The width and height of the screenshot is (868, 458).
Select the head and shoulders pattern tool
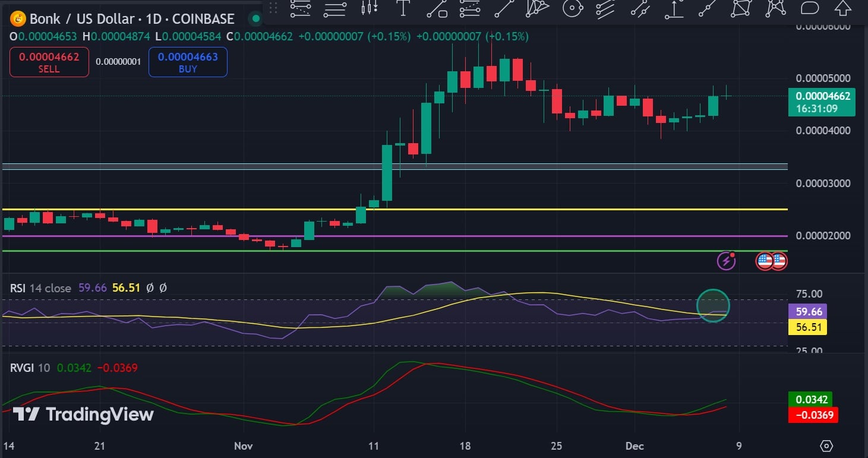[775, 8]
